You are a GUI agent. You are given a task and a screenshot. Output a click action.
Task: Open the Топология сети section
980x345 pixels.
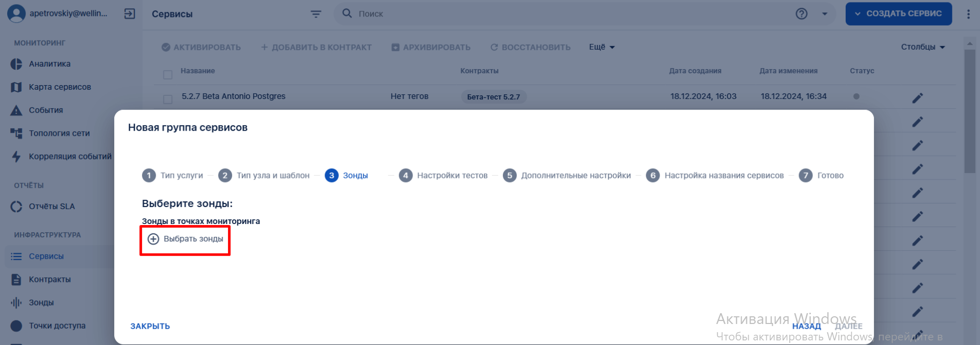(x=59, y=133)
